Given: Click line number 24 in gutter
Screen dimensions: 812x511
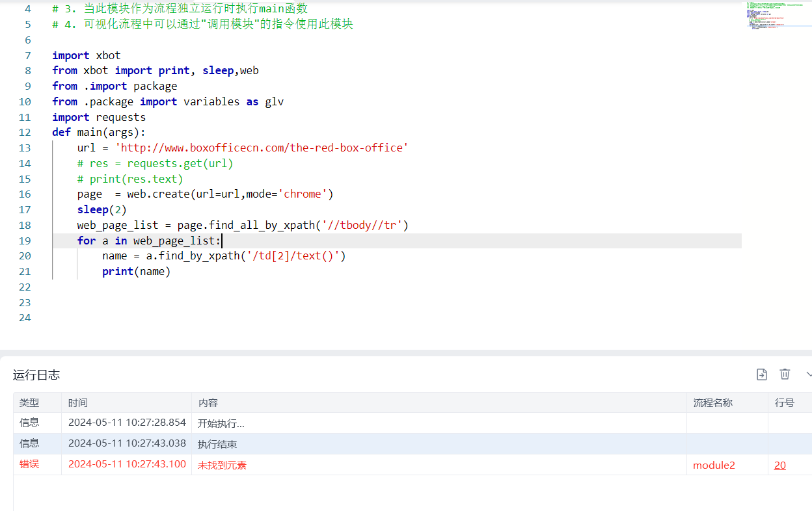Looking at the screenshot, I should (25, 317).
